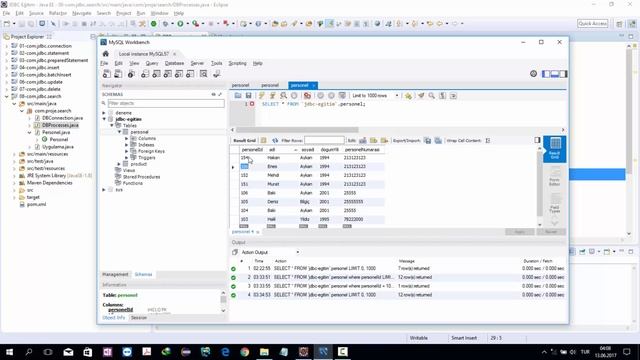Collapse the jdbc-egitim schema
The height and width of the screenshot is (360, 640).
(104, 119)
